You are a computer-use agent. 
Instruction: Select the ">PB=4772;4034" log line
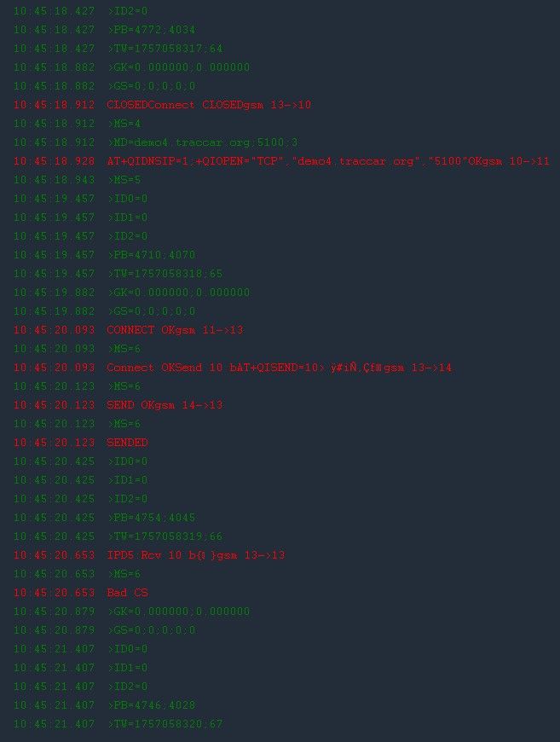click(x=151, y=30)
